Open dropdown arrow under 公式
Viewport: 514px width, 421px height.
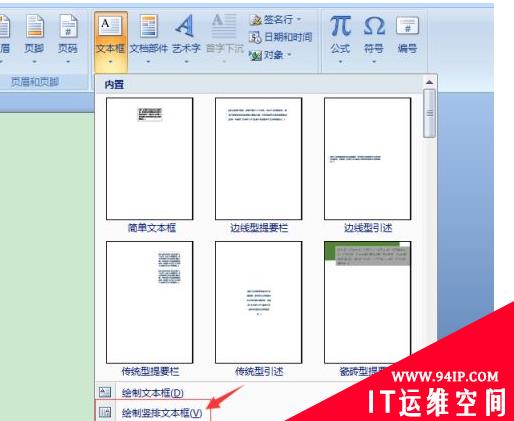tap(340, 62)
